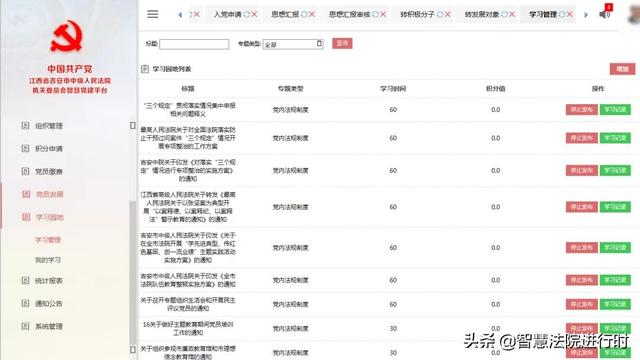The height and width of the screenshot is (360, 640).
Task: Switch to the 入党申请 tab
Action: pyautogui.click(x=228, y=14)
